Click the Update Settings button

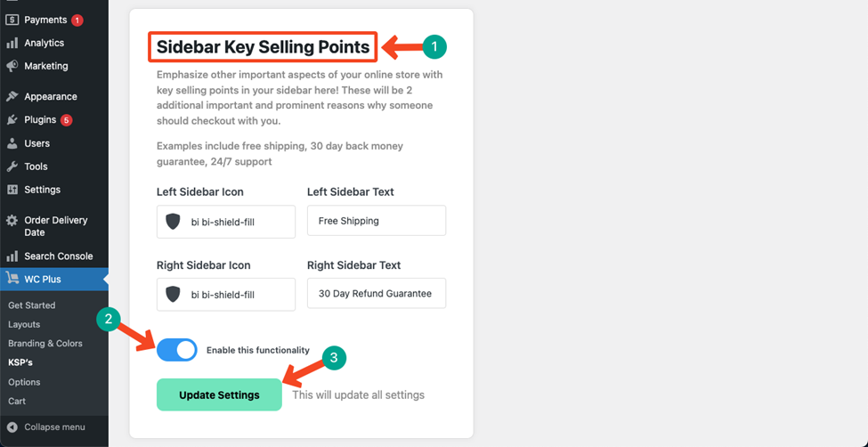pos(219,395)
